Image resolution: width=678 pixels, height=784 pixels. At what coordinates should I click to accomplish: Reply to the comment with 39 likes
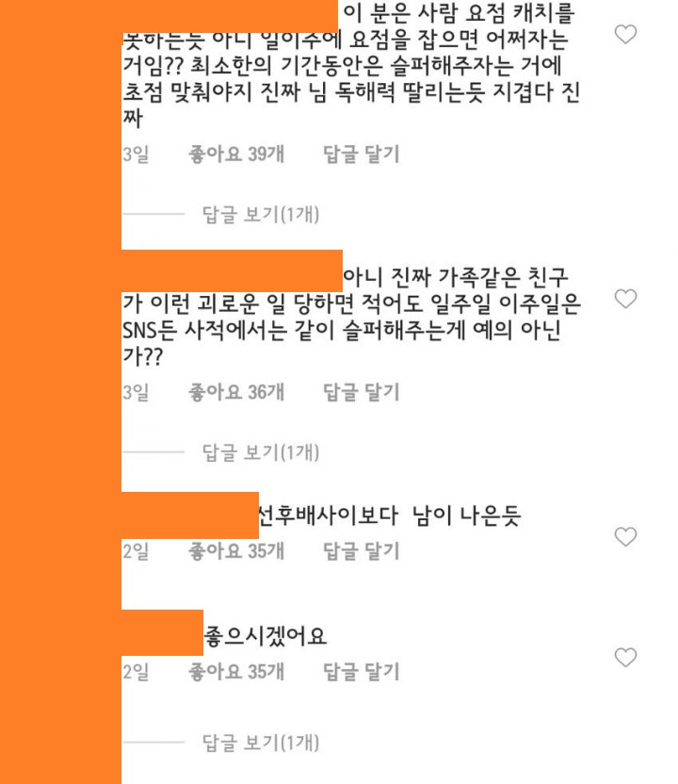(362, 154)
